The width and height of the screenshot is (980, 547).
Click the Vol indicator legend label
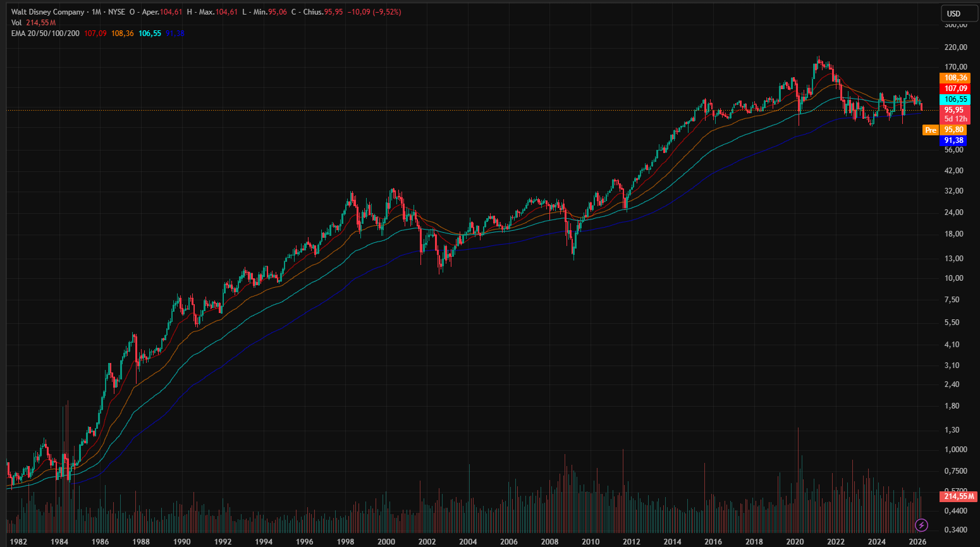[x=16, y=23]
